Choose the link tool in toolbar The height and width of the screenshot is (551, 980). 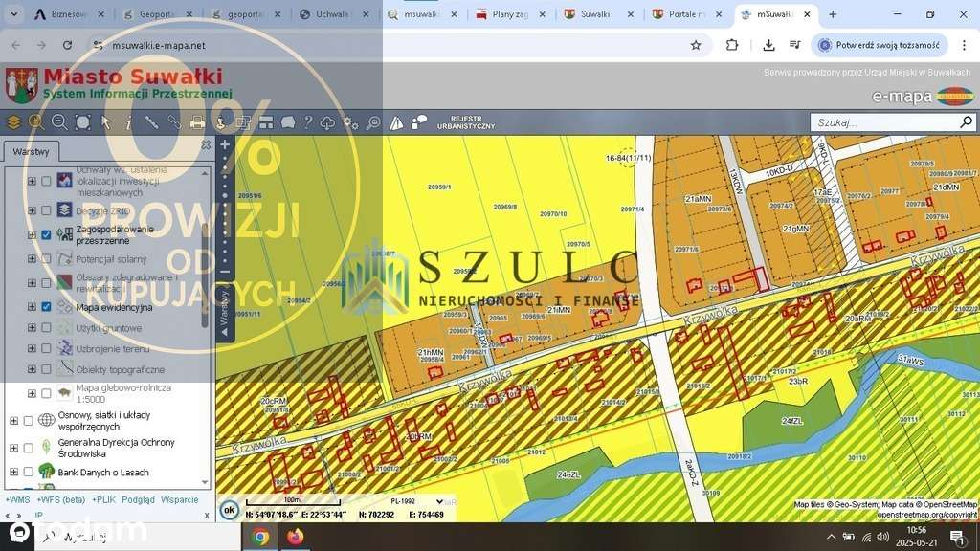(174, 122)
